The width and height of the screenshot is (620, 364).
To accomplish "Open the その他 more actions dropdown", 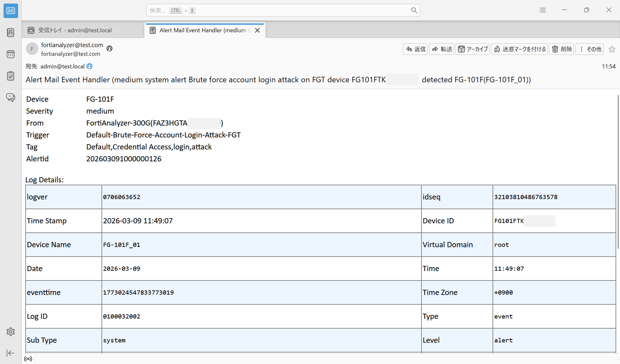I will pos(590,49).
